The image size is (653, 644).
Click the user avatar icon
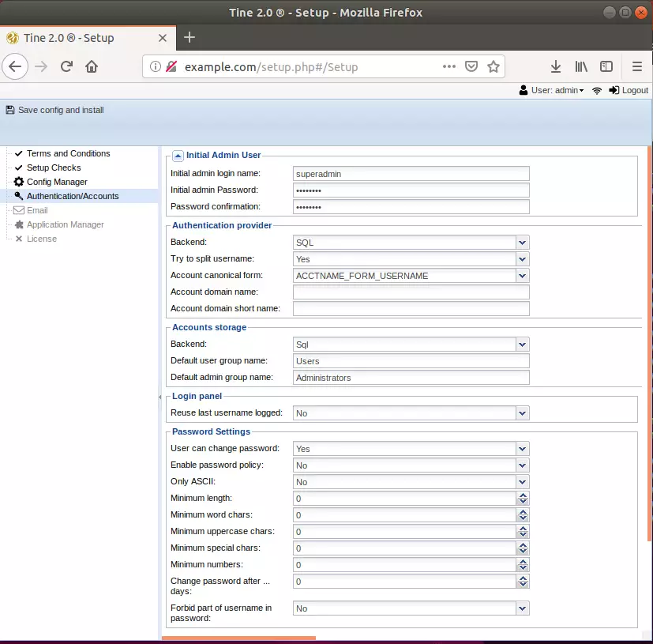click(524, 90)
